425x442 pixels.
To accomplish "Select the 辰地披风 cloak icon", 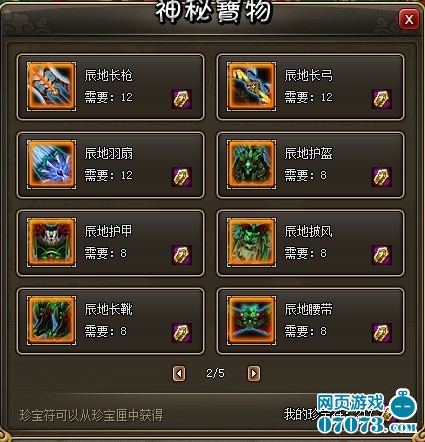I will [251, 242].
